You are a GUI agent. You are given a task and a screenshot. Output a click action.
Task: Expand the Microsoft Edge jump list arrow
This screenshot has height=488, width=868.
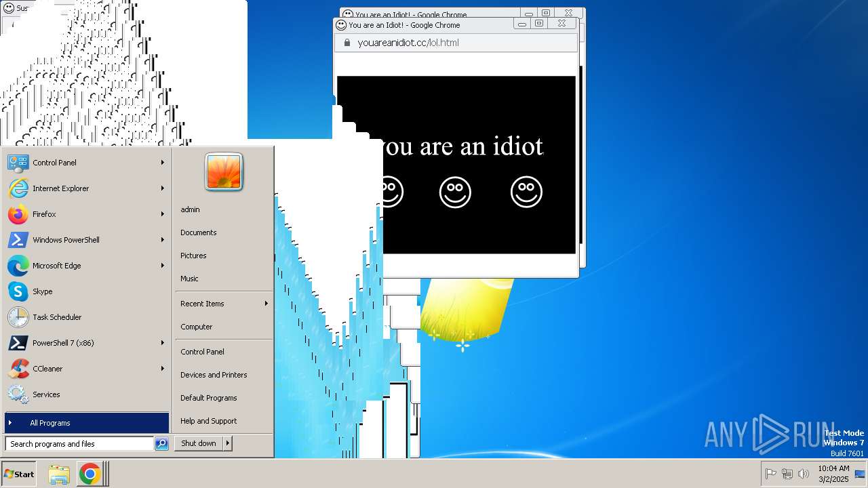[x=162, y=266]
